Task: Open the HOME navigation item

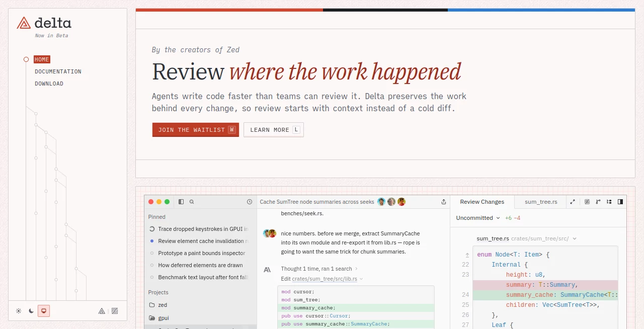Action: (x=42, y=59)
